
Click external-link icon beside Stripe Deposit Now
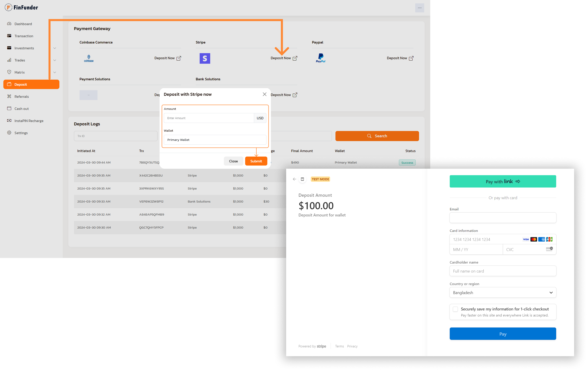pos(295,58)
